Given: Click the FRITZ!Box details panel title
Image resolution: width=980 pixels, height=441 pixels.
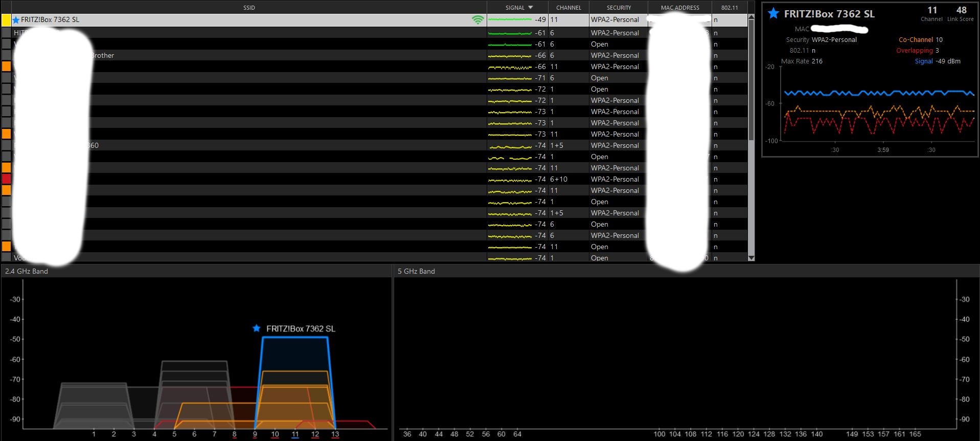Looking at the screenshot, I should pos(829,14).
